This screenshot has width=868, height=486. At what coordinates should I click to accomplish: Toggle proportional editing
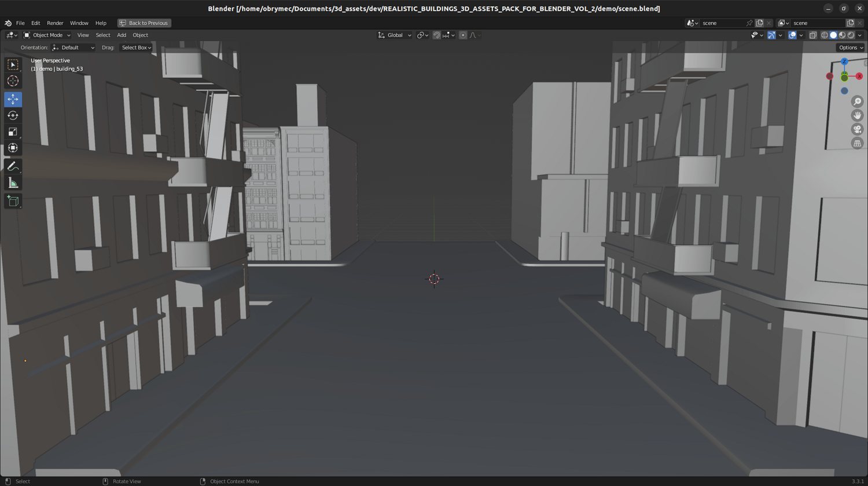click(463, 35)
